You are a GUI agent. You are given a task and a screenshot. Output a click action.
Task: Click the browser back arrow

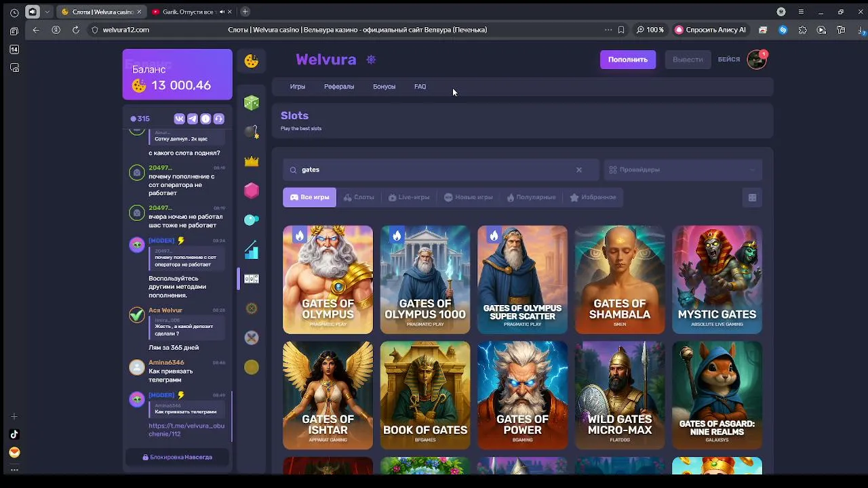click(36, 30)
